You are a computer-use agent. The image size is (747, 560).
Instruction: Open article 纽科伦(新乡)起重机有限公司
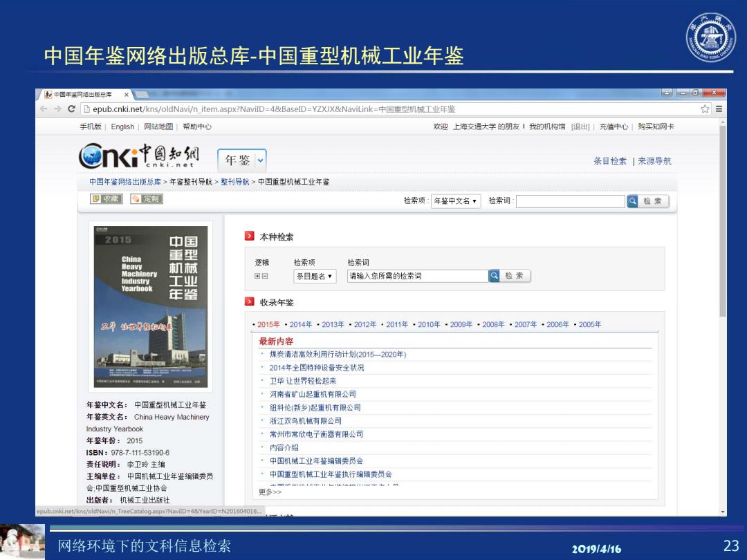(315, 408)
